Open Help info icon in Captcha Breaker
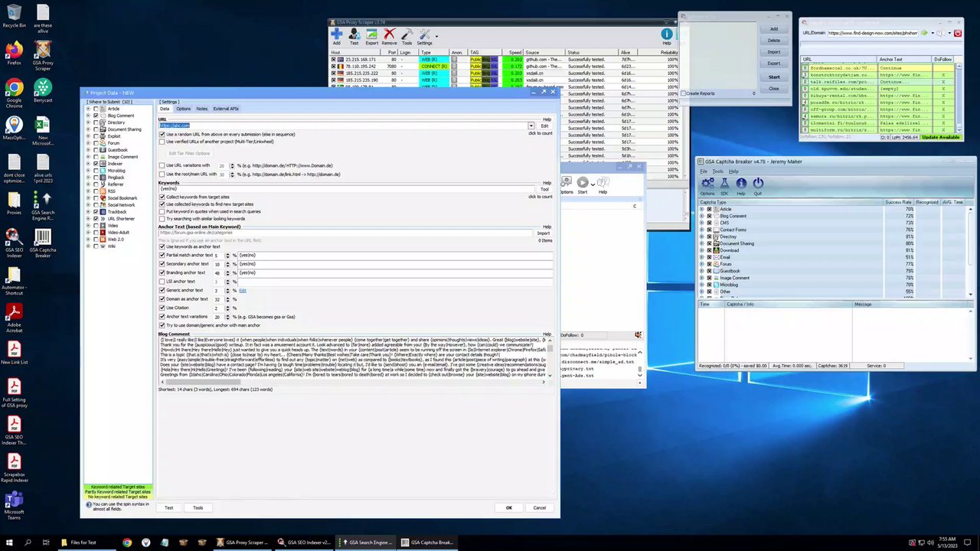 [741, 185]
